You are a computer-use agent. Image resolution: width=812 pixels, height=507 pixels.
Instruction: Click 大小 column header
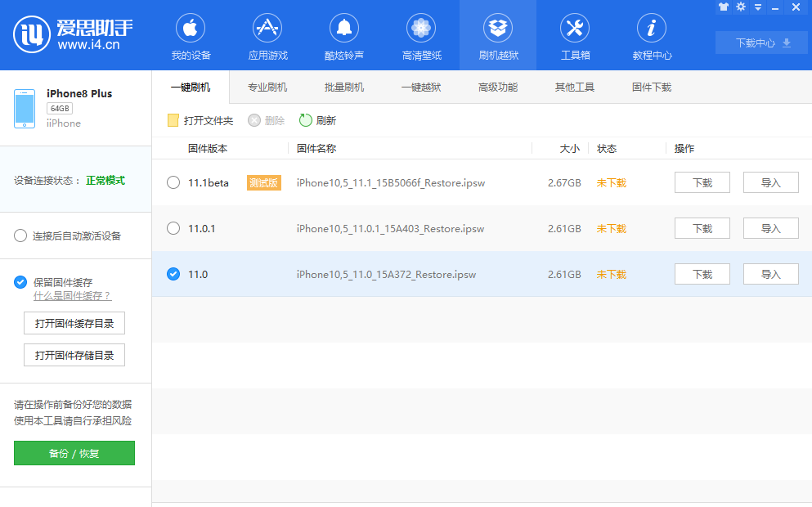(570, 149)
